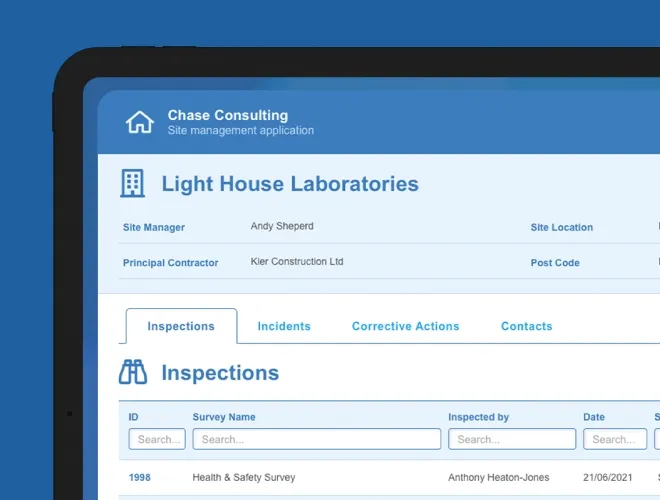Viewport: 660px width, 500px height.
Task: Sort by the Inspected by column header
Action: coord(478,417)
